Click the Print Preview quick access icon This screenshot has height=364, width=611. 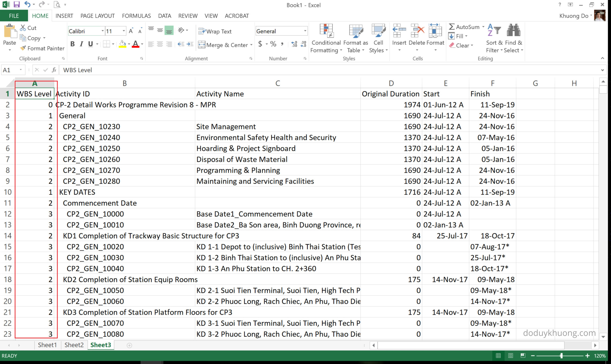57,5
